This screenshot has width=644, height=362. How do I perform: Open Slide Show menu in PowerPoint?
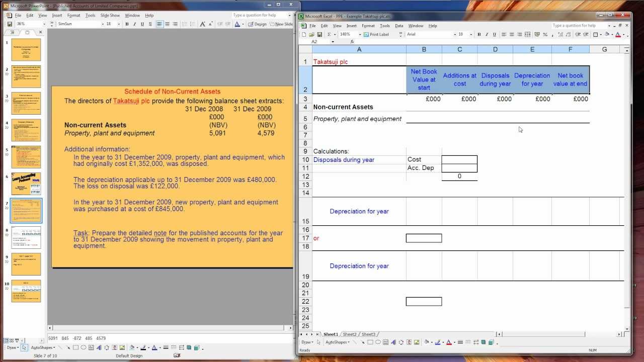(110, 16)
